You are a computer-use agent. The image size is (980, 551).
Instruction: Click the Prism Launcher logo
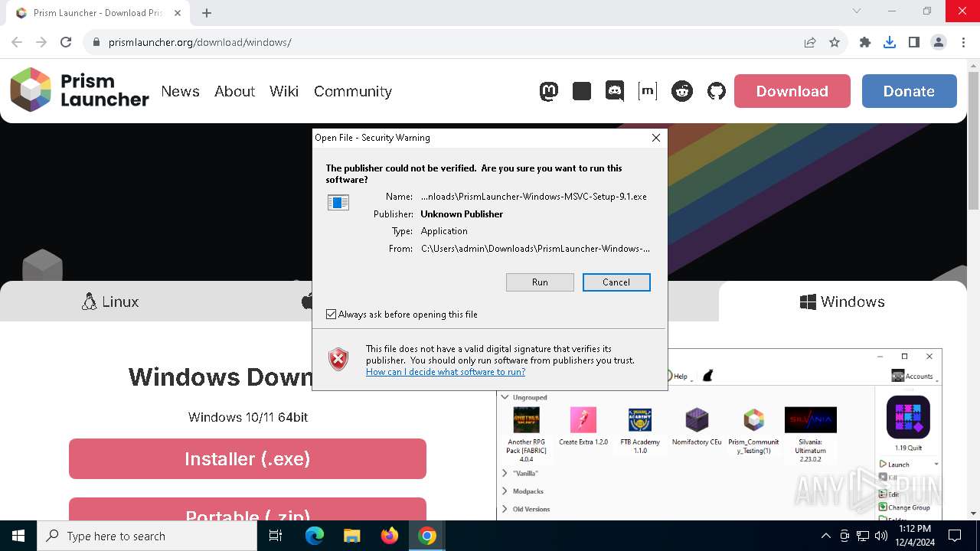pos(79,90)
